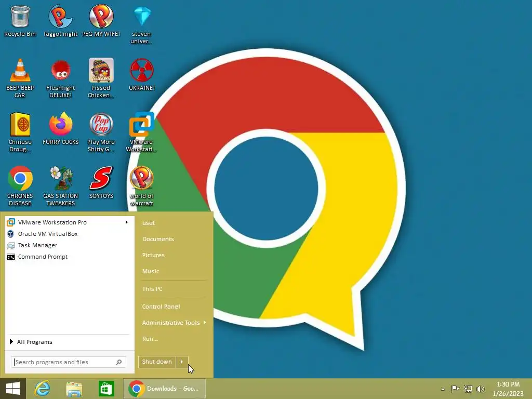This screenshot has width=532, height=399.
Task: Open the Action Center flag tray icon
Action: (x=455, y=389)
